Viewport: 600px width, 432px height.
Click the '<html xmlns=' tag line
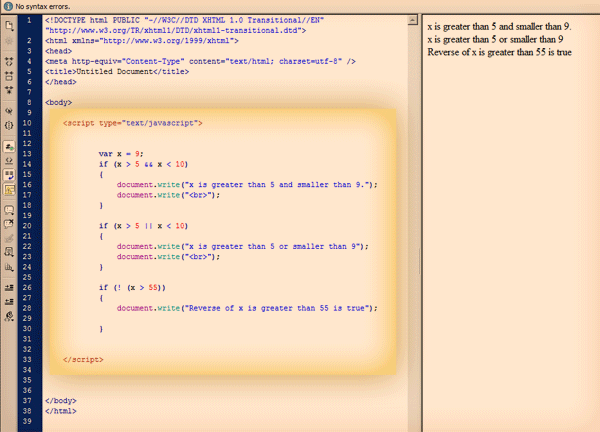click(142, 41)
